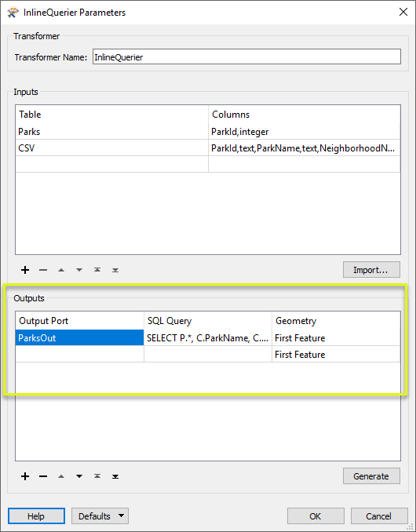The height and width of the screenshot is (532, 416).
Task: Add a new row to Inputs table
Action: tap(25, 270)
